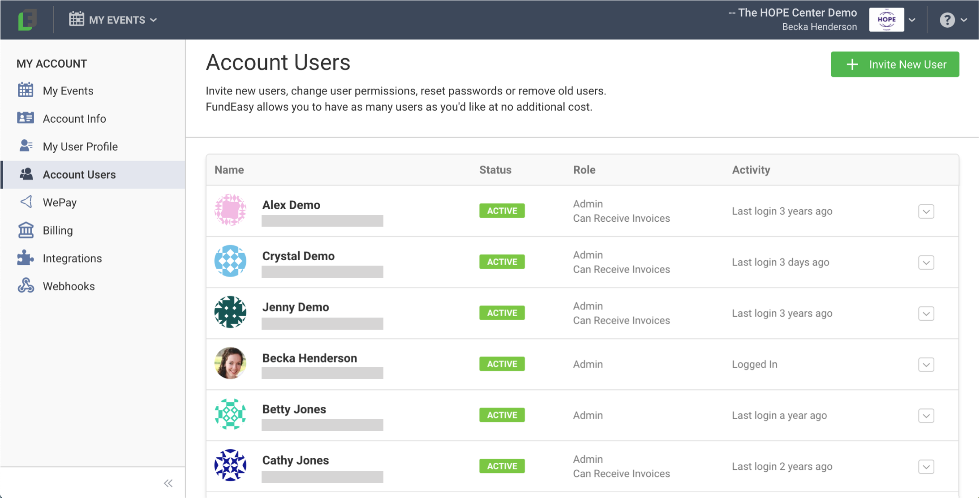The height and width of the screenshot is (499, 980).
Task: Select Account Users in the sidebar menu
Action: point(79,174)
